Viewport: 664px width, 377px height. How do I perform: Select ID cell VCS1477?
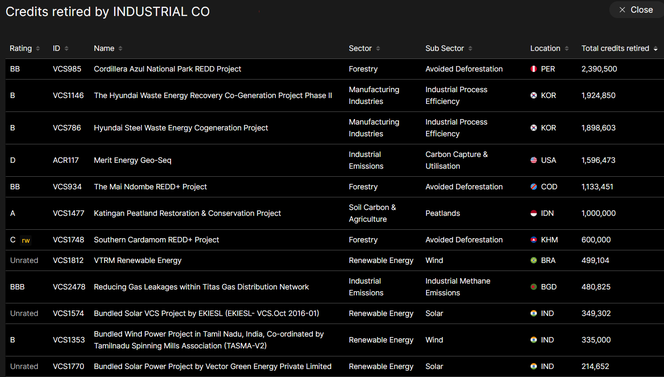click(x=68, y=213)
